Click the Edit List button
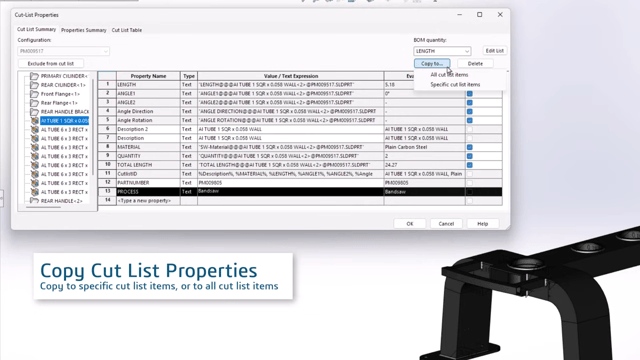The height and width of the screenshot is (360, 640). point(495,51)
